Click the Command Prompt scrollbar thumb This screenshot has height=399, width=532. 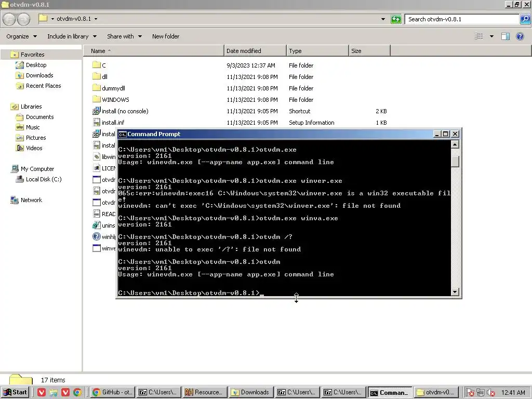click(455, 161)
